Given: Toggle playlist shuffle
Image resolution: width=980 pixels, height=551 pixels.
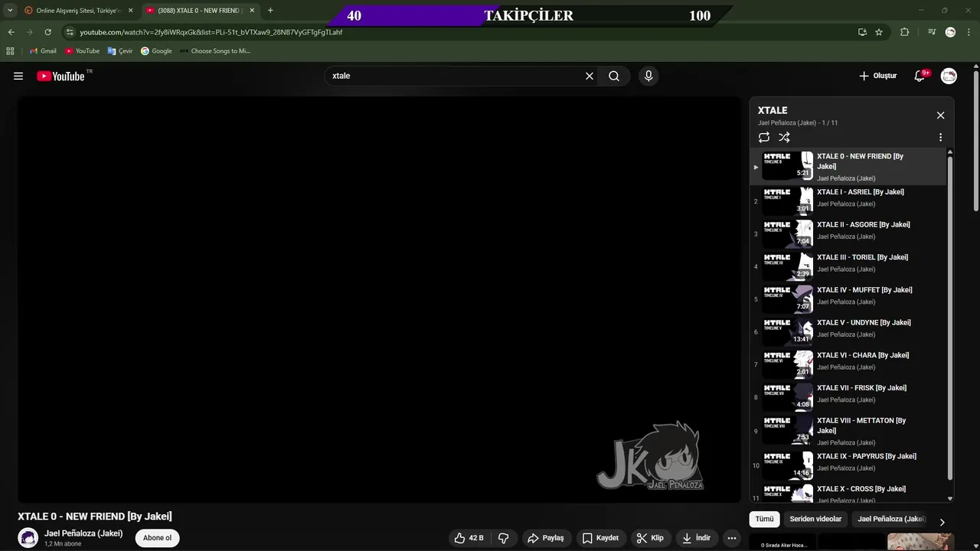Looking at the screenshot, I should click(784, 138).
